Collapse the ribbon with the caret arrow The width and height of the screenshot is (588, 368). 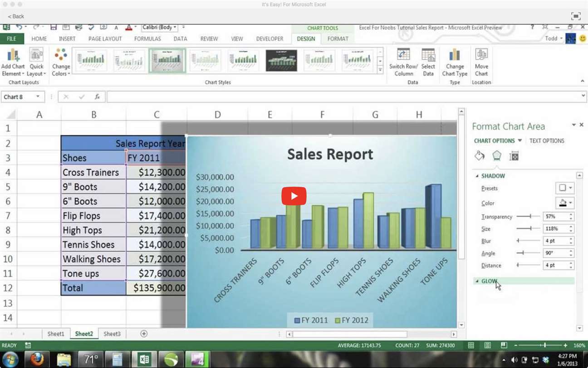[x=583, y=81]
